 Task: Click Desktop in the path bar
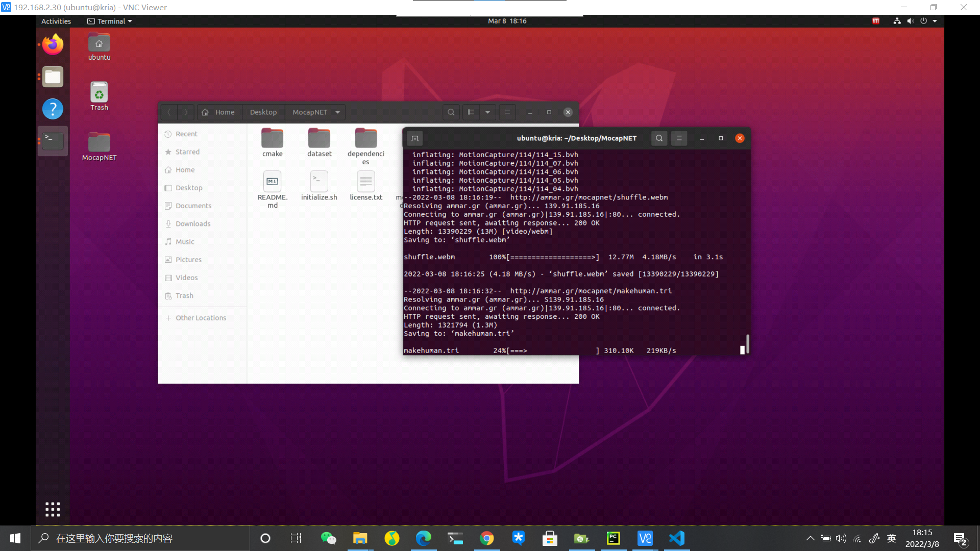[263, 112]
